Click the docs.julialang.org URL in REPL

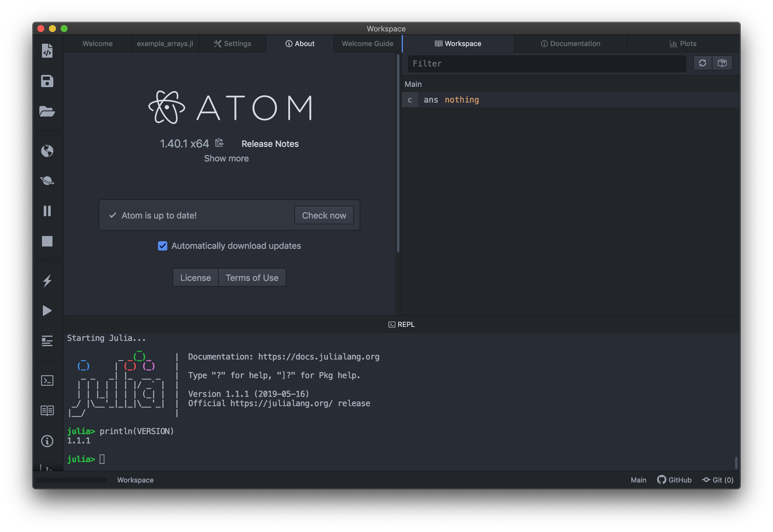click(319, 357)
